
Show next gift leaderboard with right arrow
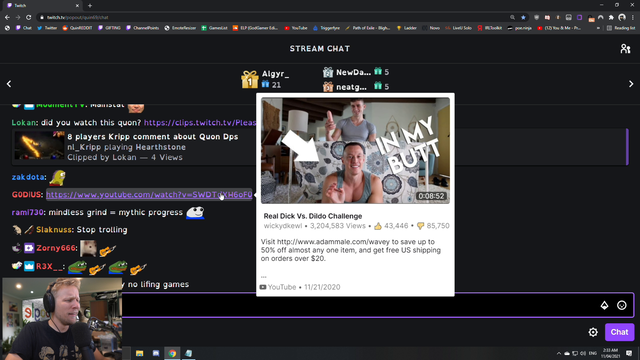pos(631,84)
